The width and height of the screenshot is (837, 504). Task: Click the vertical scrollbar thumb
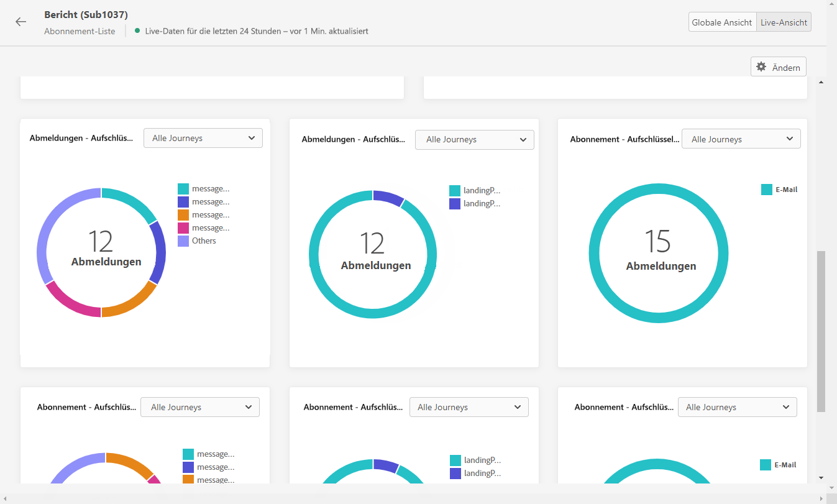(x=821, y=331)
